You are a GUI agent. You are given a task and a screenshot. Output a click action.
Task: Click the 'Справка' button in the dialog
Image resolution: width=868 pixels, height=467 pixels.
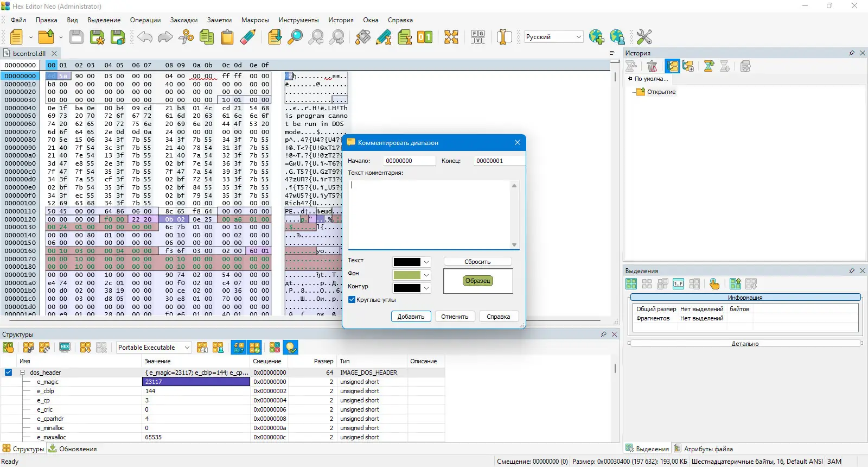coord(499,317)
